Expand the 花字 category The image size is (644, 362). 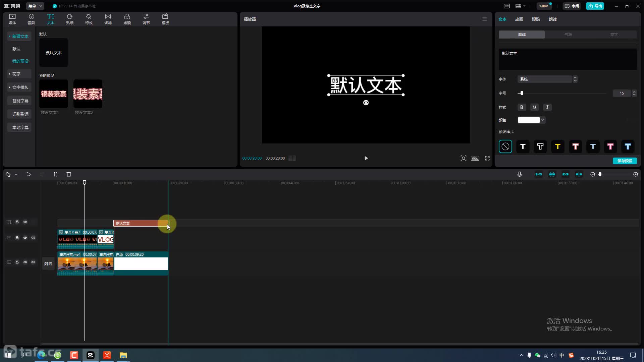19,74
